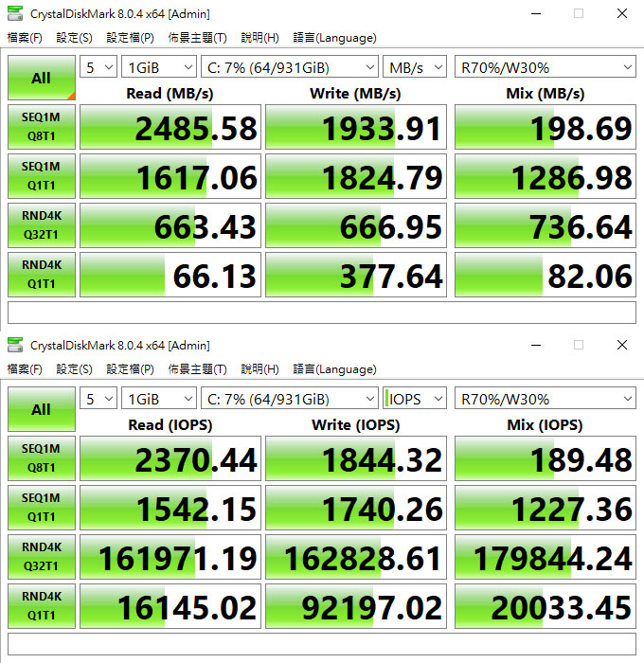Open R70%/W30% mix dropdown in bottom window
The width and height of the screenshot is (644, 663).
pos(546,399)
